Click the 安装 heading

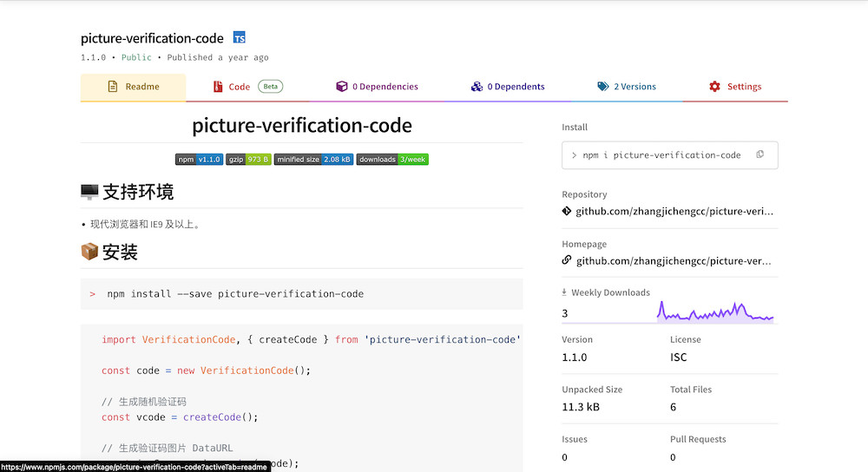tap(120, 252)
